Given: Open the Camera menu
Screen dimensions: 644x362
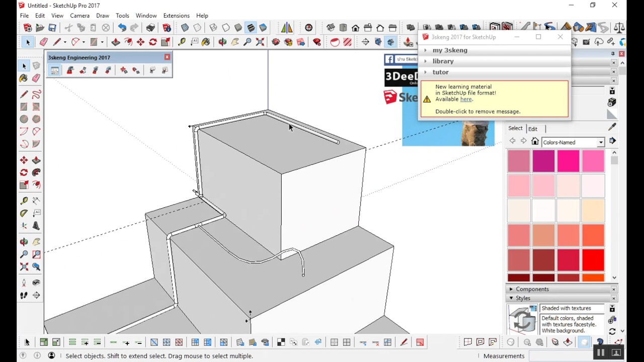Looking at the screenshot, I should (79, 16).
